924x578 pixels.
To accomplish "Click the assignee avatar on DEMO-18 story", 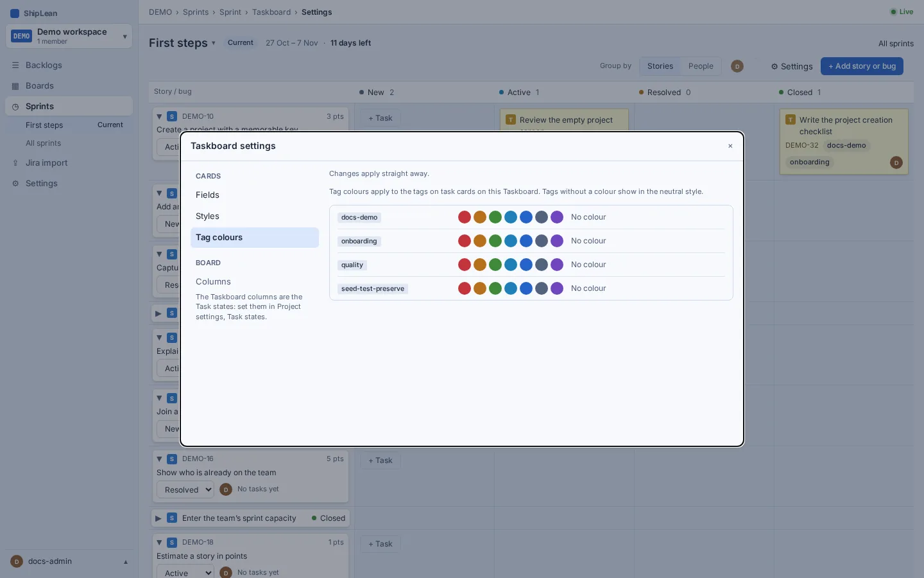I will tap(226, 572).
